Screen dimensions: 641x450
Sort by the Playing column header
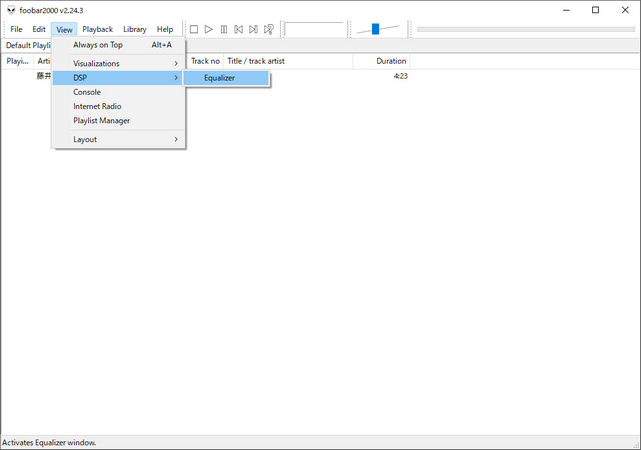(x=17, y=61)
